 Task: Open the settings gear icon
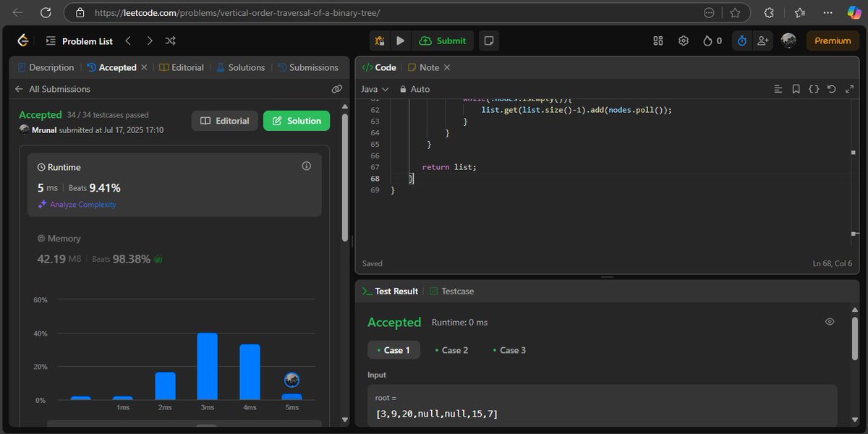(x=684, y=41)
